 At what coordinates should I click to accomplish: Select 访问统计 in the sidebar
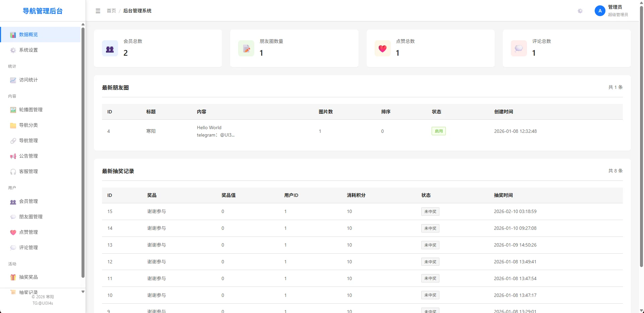(x=29, y=80)
